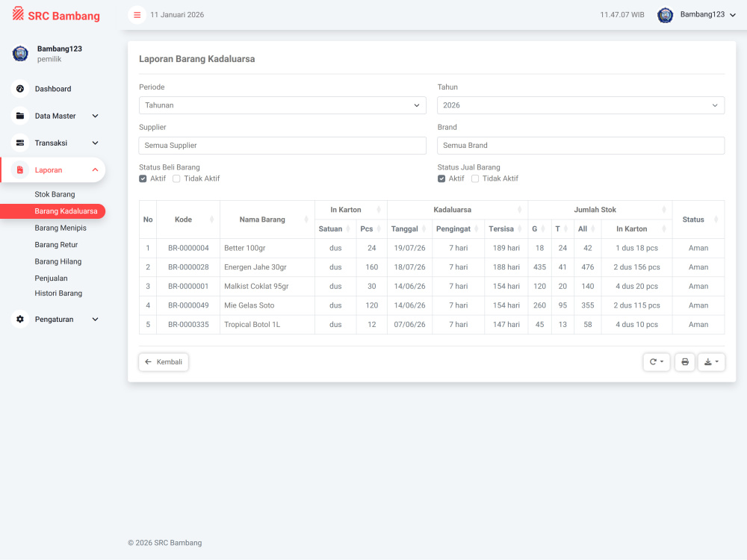
Task: Click the Malkist Coklat 95gr row name
Action: click(x=256, y=286)
